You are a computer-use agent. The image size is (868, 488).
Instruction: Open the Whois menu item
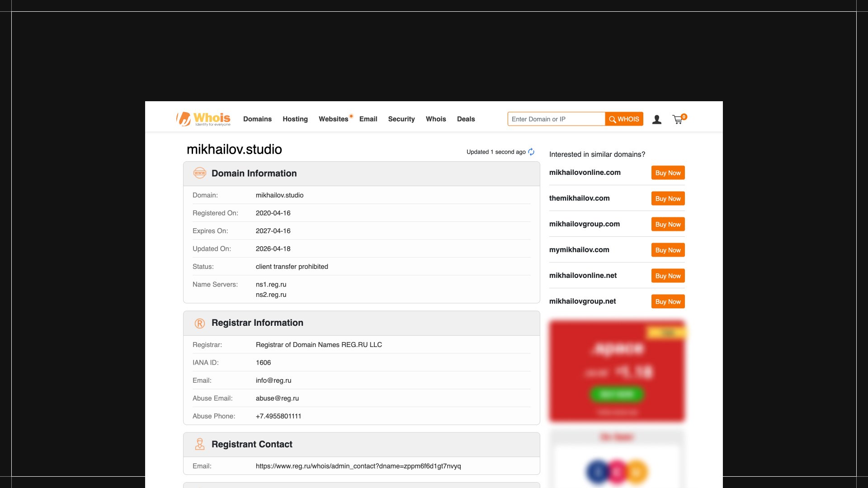(x=436, y=119)
